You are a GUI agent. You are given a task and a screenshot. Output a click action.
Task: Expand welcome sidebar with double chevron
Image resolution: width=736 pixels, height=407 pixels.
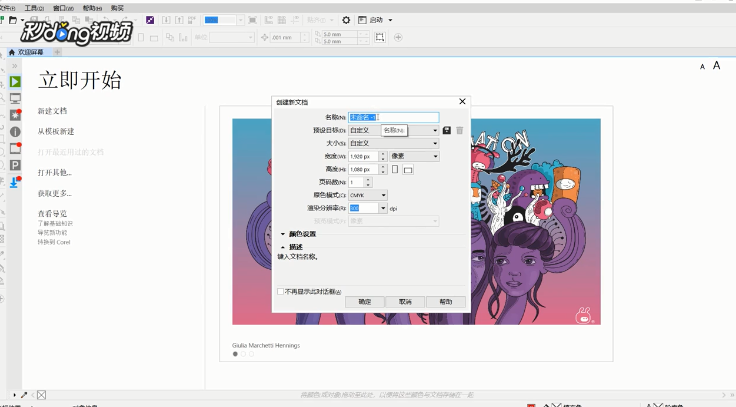coord(15,66)
